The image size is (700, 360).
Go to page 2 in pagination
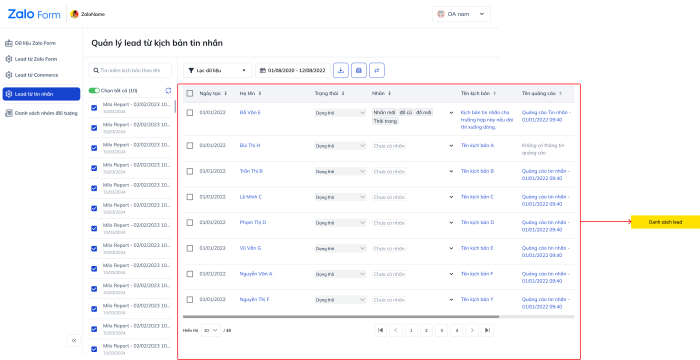426,330
